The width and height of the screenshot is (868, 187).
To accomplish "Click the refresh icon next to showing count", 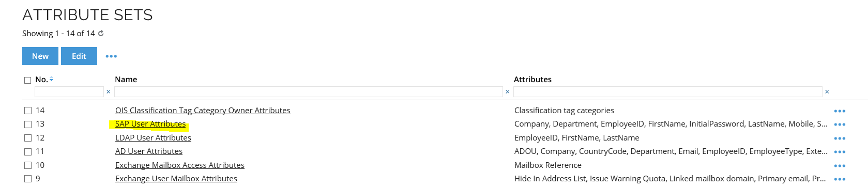I will coord(101,33).
